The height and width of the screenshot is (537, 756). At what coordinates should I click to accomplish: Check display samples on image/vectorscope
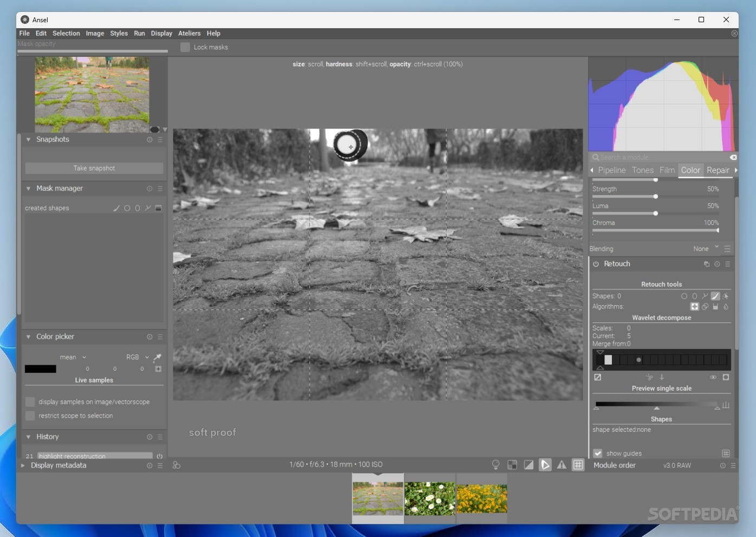(x=30, y=402)
